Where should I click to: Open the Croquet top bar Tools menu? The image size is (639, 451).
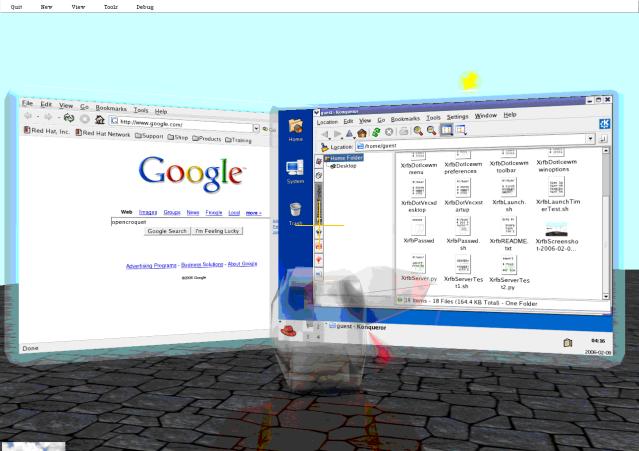[x=111, y=7]
